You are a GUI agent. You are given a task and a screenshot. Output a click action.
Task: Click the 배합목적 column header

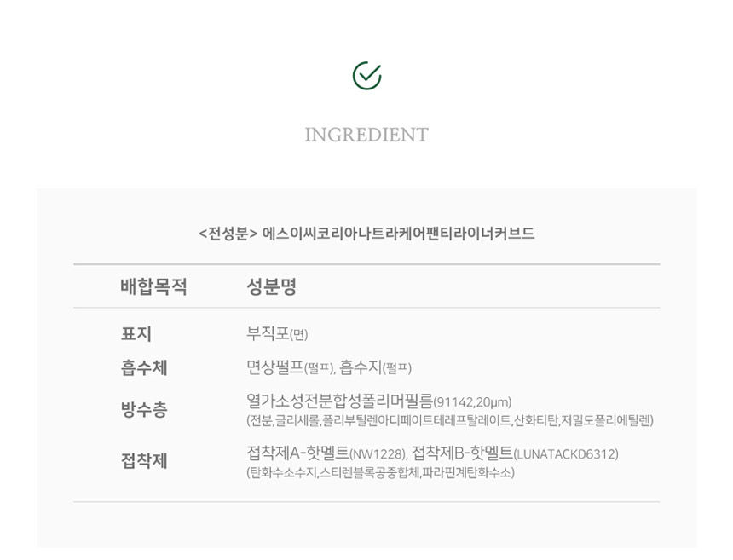click(153, 286)
